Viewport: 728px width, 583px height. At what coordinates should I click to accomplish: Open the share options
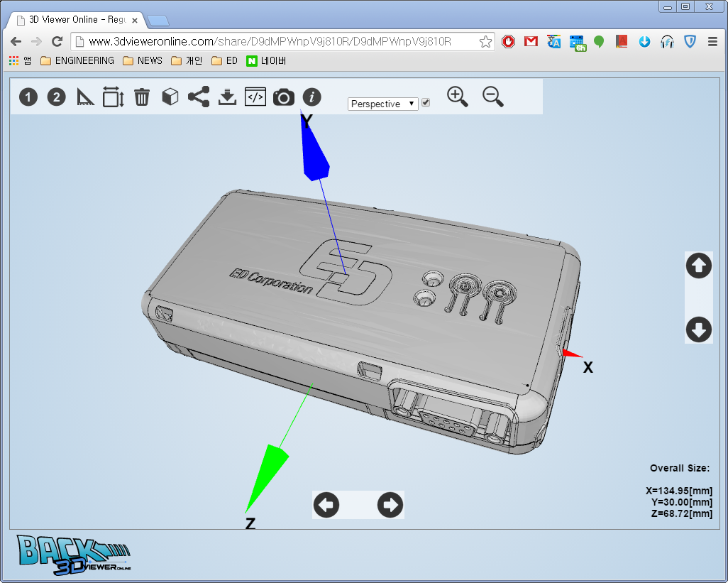tap(198, 97)
